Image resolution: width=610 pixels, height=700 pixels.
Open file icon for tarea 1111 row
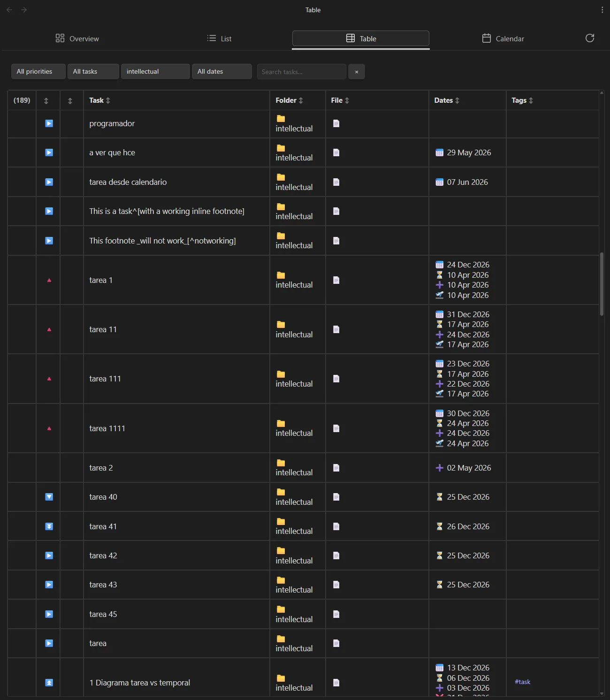pyautogui.click(x=336, y=428)
